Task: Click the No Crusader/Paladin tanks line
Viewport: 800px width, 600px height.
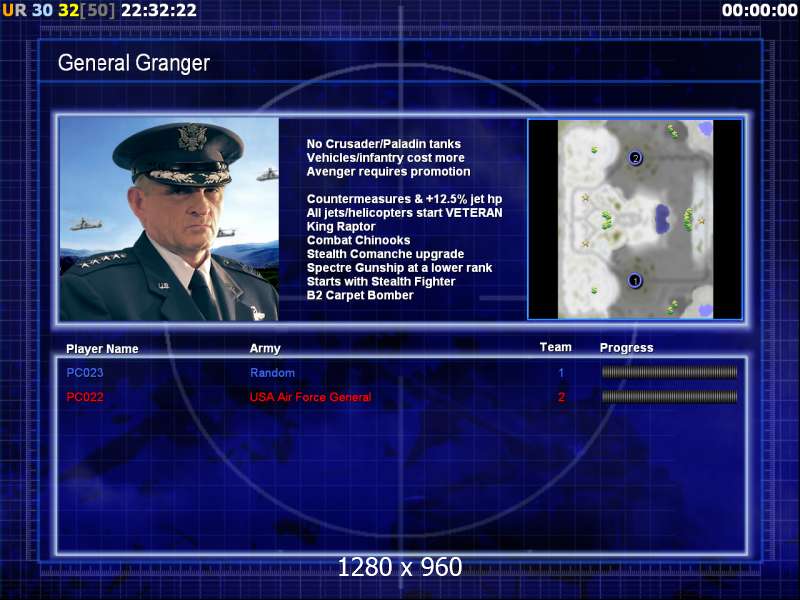Action: (384, 144)
